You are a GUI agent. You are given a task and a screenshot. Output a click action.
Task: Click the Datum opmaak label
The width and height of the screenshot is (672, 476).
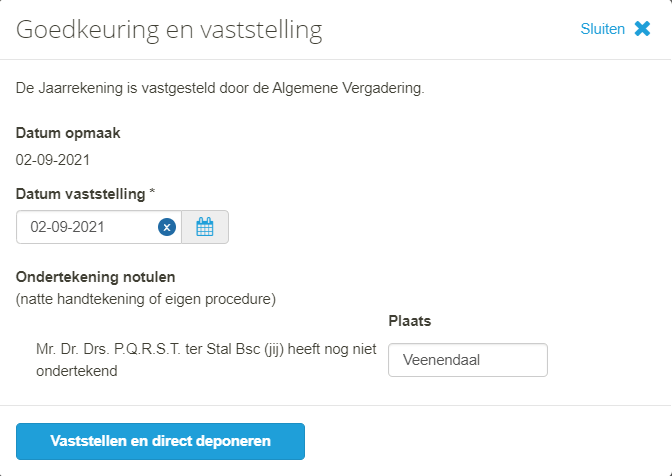tap(68, 133)
